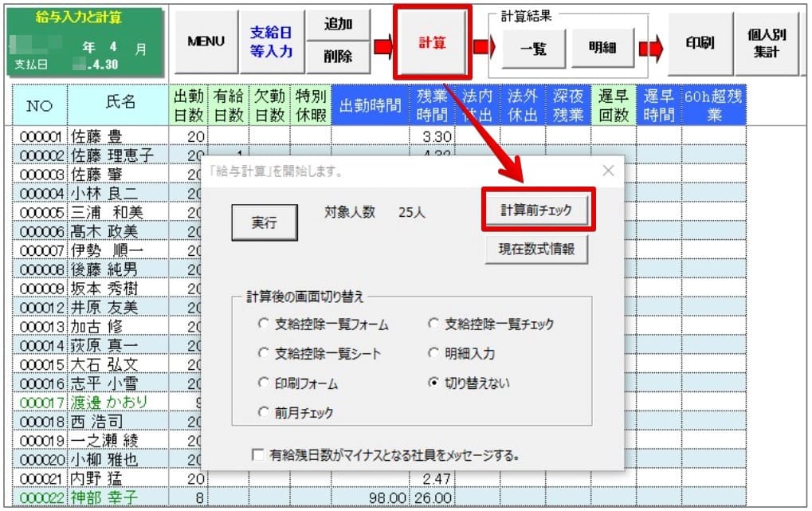Select employee 佐藤 豊
The height and width of the screenshot is (511, 812).
click(97, 136)
